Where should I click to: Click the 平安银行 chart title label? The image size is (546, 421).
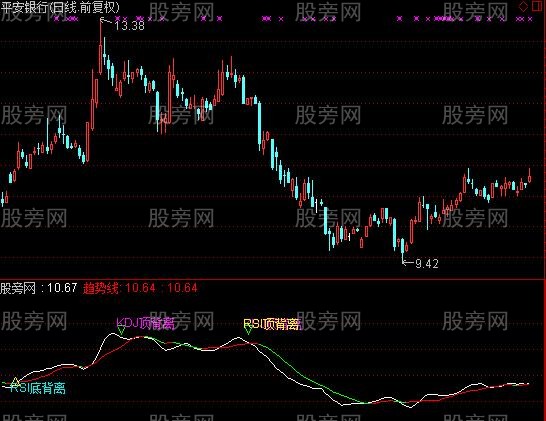60,8
